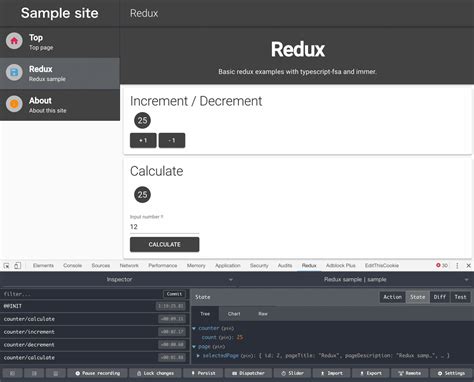The width and height of the screenshot is (474, 382).
Task: Select the @@INIT action row
Action: coord(95,306)
